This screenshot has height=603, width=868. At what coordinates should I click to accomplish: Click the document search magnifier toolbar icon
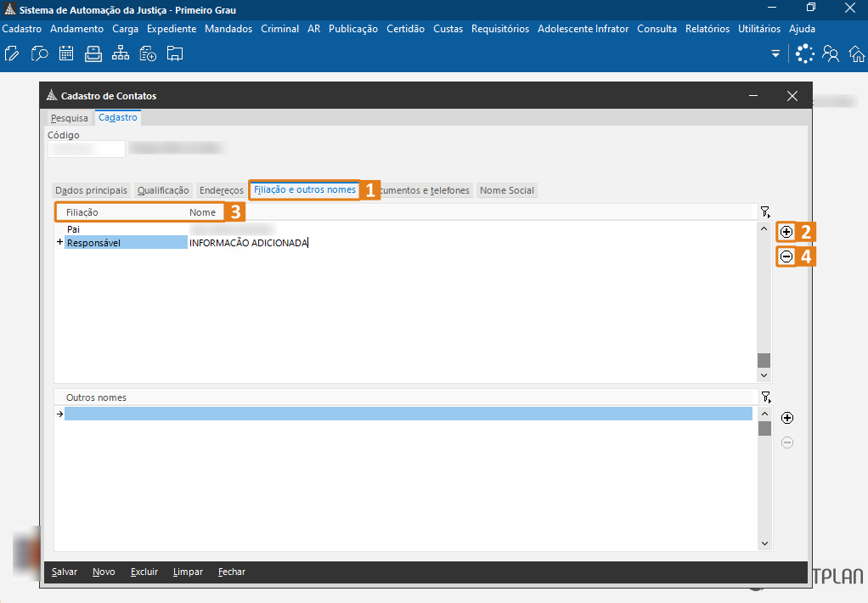39,54
